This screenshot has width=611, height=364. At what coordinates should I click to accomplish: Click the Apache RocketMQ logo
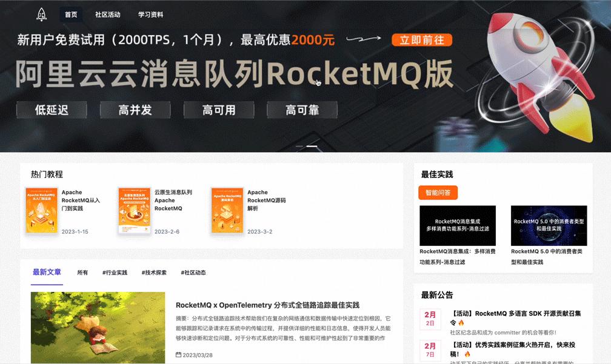(x=40, y=13)
